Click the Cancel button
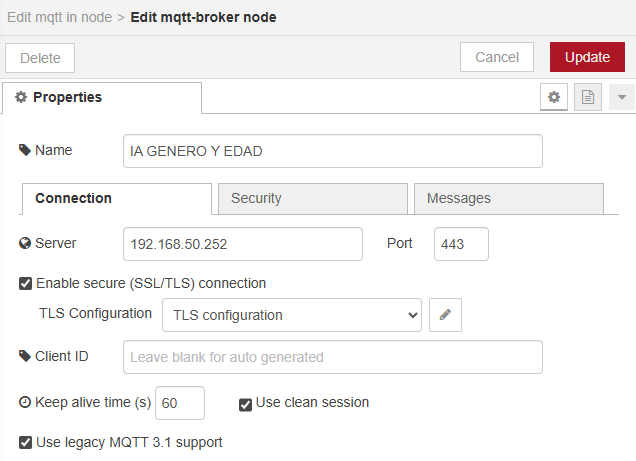The image size is (636, 461). pos(496,57)
